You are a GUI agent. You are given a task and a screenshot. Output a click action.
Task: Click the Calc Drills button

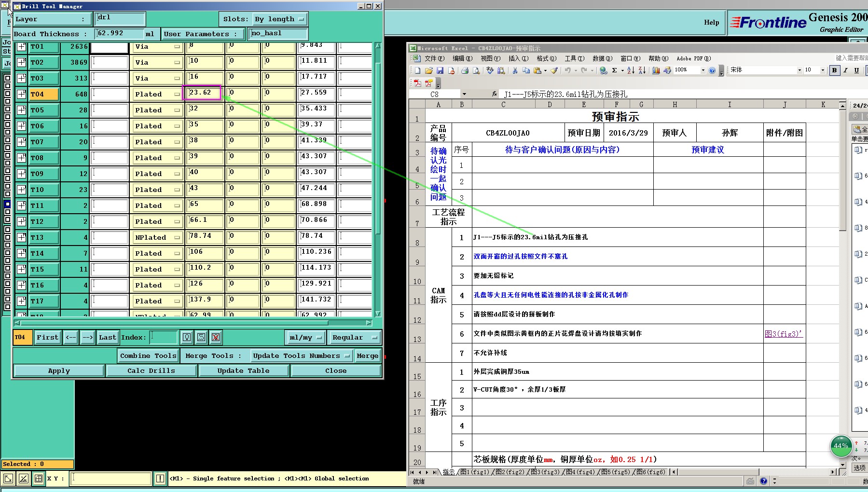pyautogui.click(x=151, y=370)
